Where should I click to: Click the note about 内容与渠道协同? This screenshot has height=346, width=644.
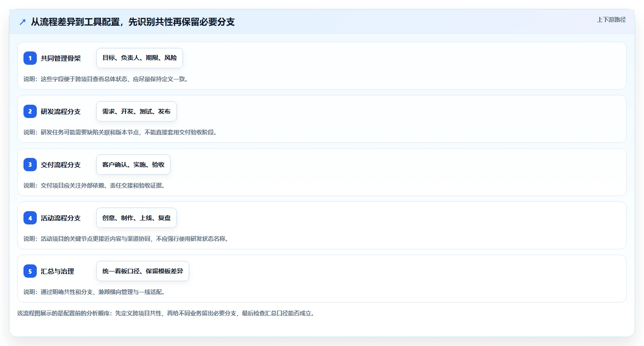pyautogui.click(x=126, y=239)
